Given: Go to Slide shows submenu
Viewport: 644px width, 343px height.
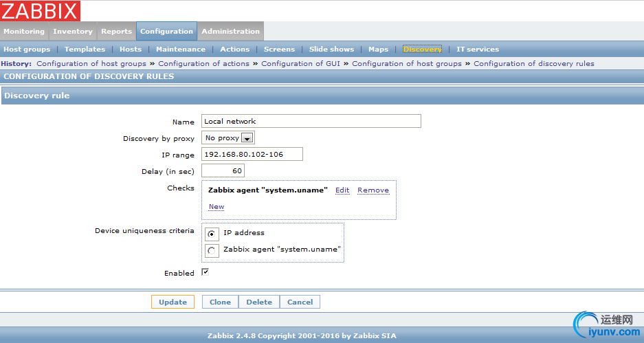Looking at the screenshot, I should click(331, 49).
